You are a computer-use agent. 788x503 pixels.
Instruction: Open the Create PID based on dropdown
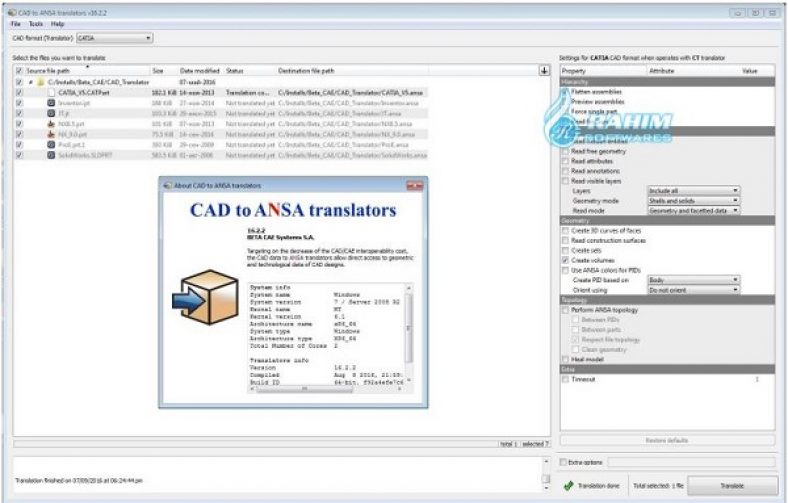(x=693, y=280)
